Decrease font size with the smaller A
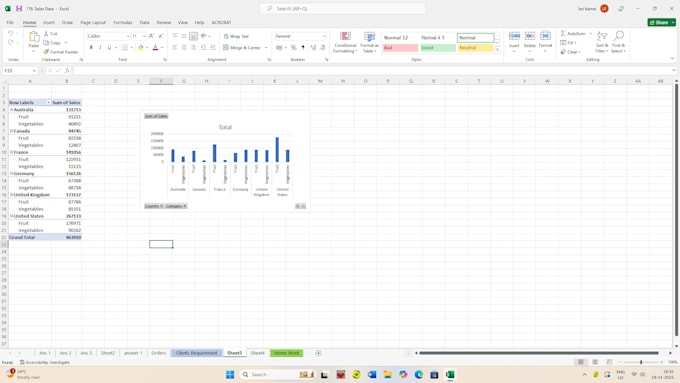 coord(161,36)
